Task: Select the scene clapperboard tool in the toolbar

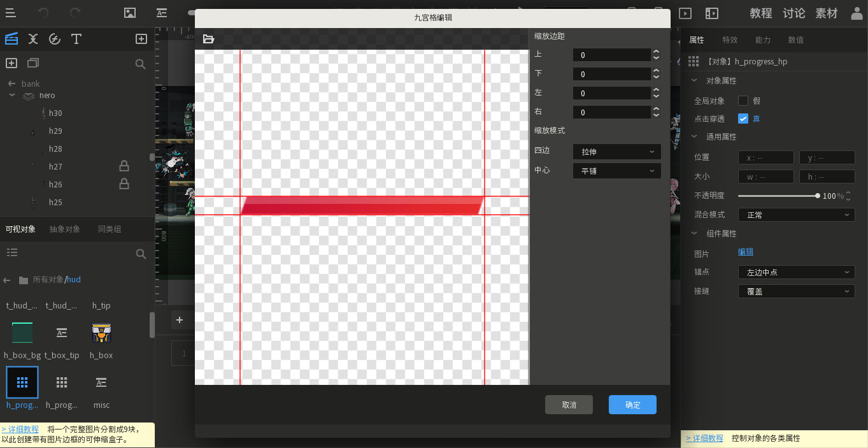Action: point(11,39)
